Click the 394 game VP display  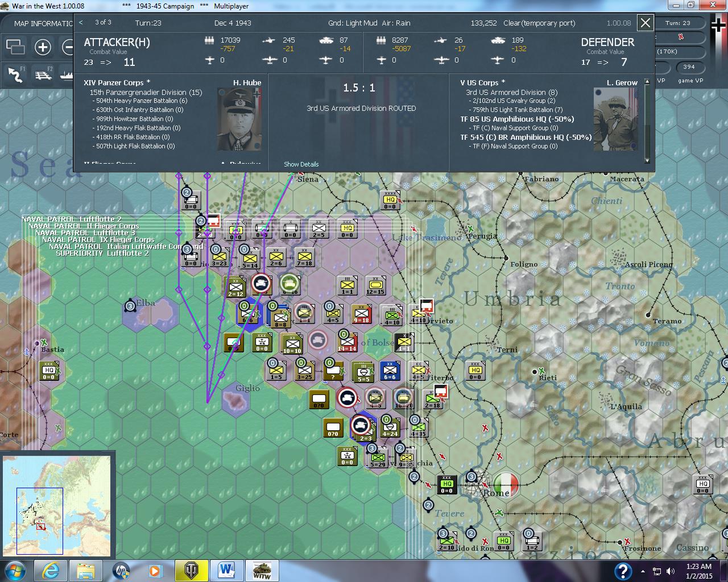pyautogui.click(x=689, y=67)
